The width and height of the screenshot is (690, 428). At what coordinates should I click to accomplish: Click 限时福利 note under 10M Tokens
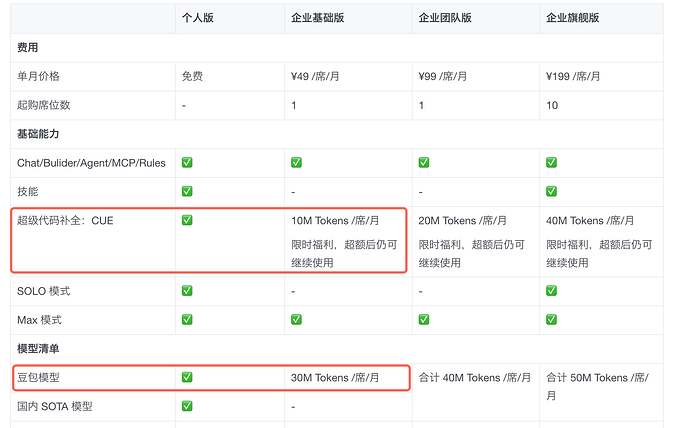click(x=344, y=253)
